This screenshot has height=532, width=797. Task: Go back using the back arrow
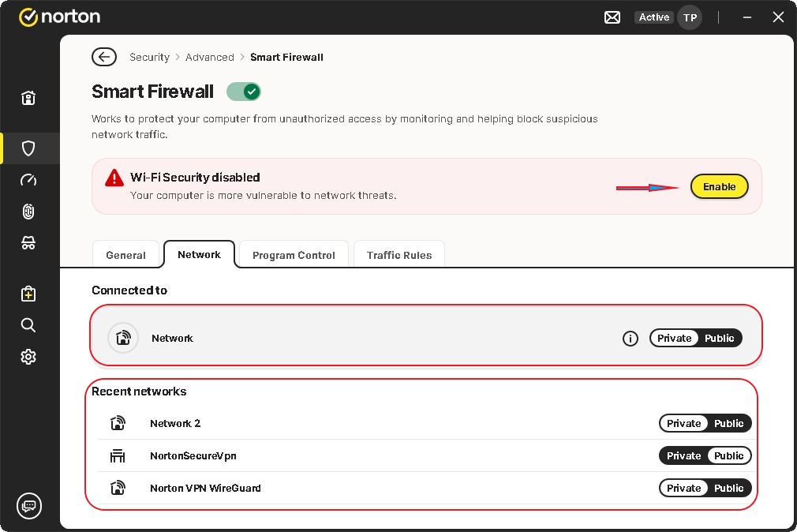click(x=104, y=57)
